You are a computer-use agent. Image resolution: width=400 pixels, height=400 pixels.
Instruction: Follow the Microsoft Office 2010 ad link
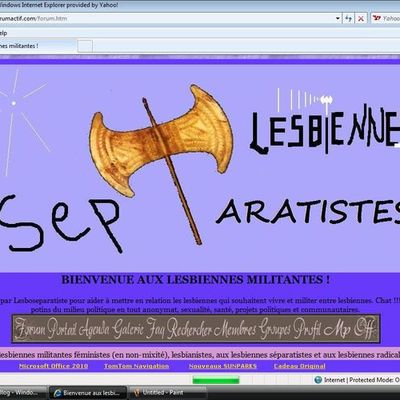[x=53, y=366]
